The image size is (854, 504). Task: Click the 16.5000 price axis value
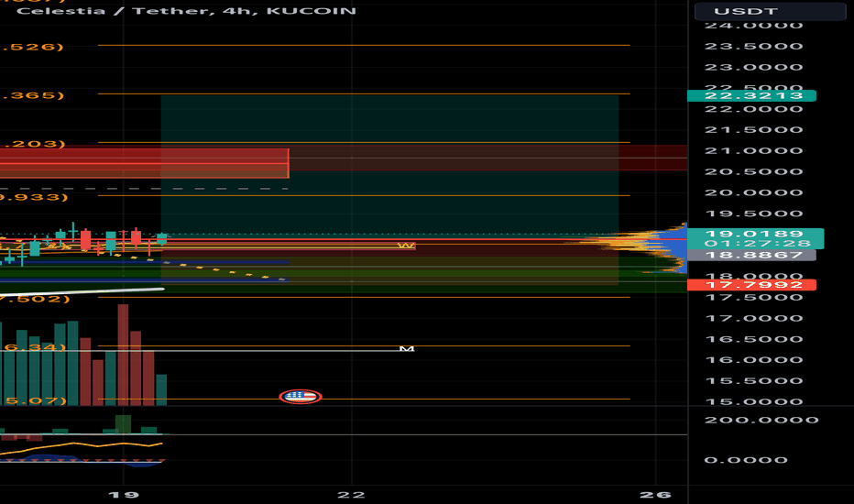coord(754,339)
